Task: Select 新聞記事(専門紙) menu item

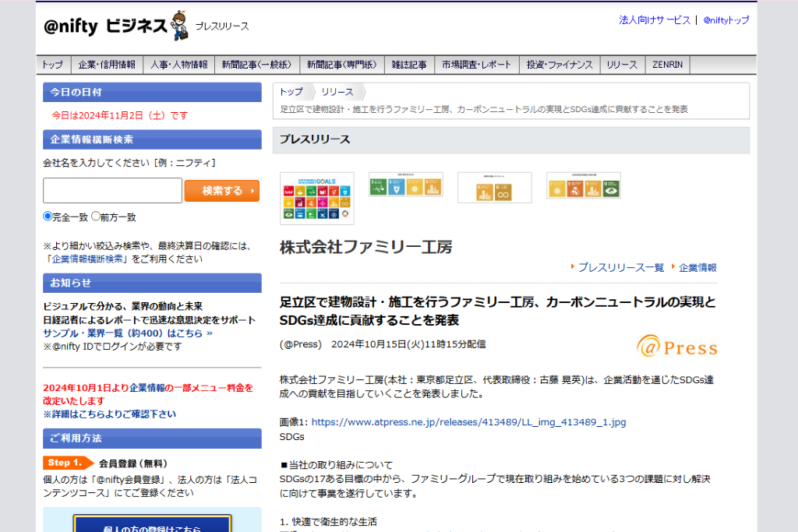Action: (342, 65)
